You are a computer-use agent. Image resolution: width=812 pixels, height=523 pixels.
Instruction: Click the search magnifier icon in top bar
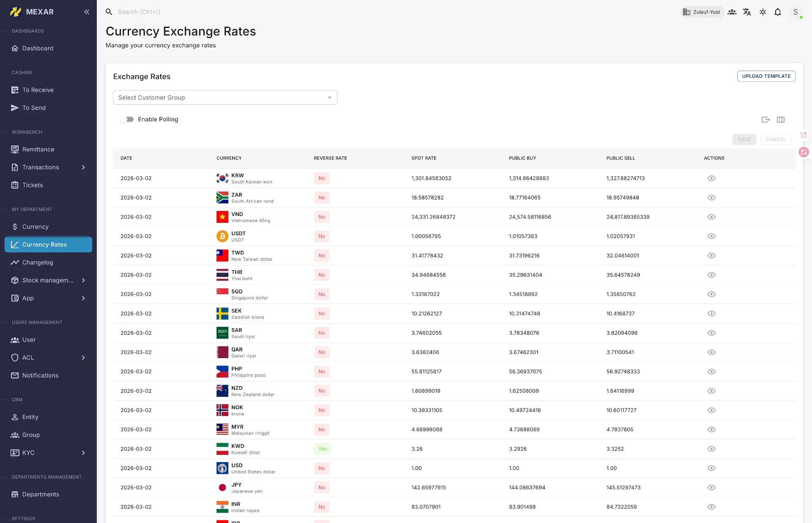[109, 12]
